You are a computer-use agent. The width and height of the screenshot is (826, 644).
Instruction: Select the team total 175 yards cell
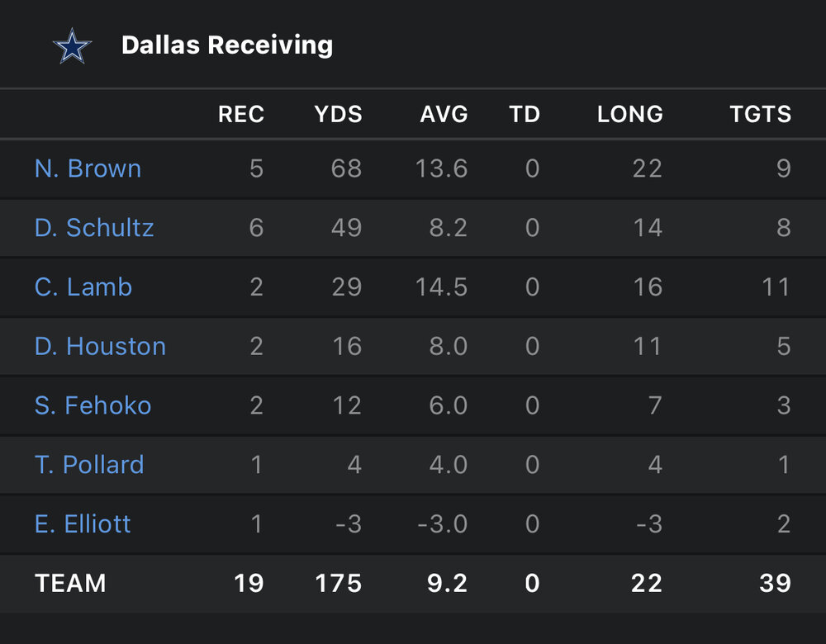[x=338, y=584]
